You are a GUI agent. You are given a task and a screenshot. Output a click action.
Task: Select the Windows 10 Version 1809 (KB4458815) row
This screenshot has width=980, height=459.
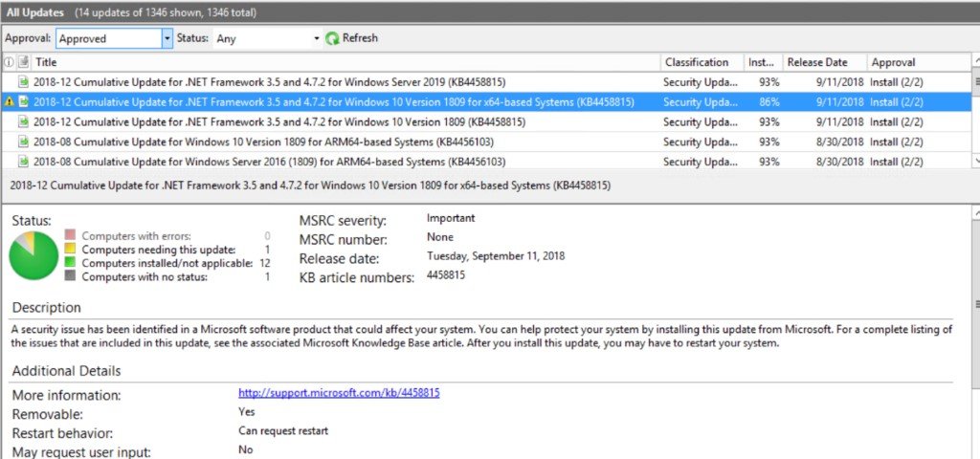click(x=485, y=121)
